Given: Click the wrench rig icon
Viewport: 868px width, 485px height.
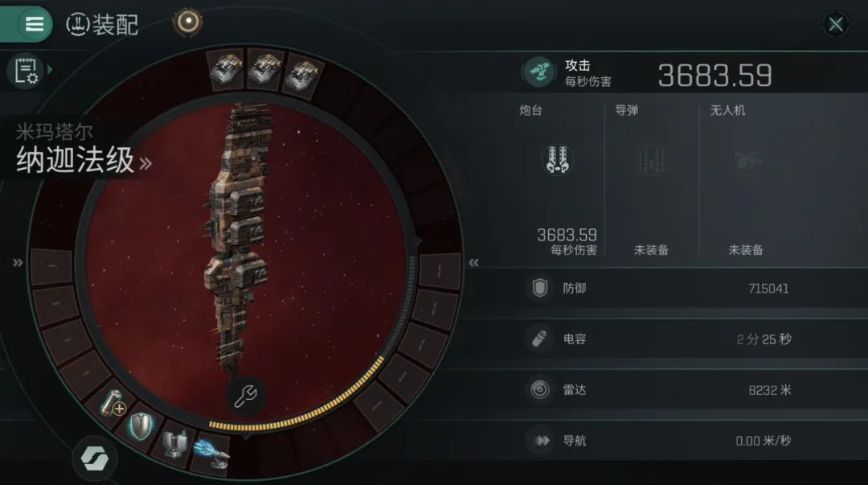Looking at the screenshot, I should point(244,396).
